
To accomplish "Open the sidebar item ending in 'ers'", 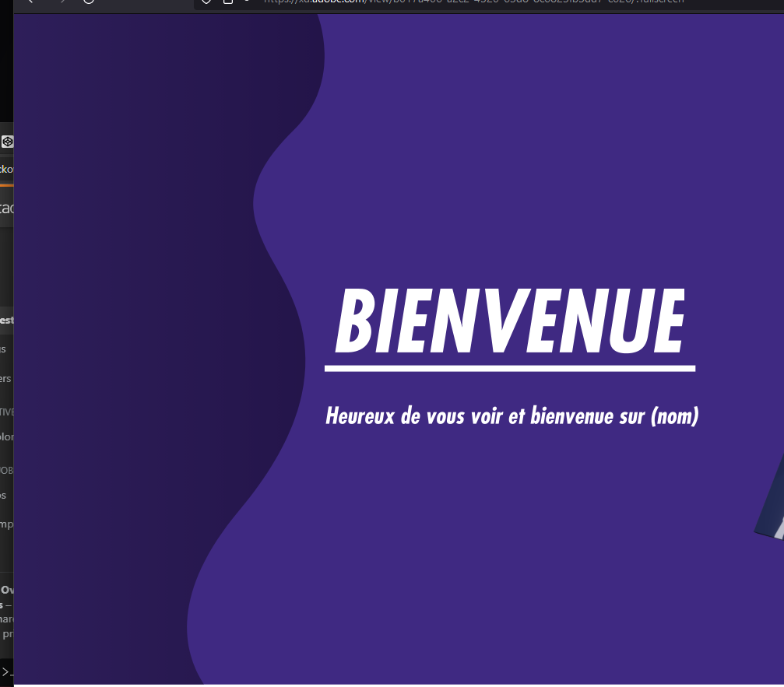I will pyautogui.click(x=5, y=379).
